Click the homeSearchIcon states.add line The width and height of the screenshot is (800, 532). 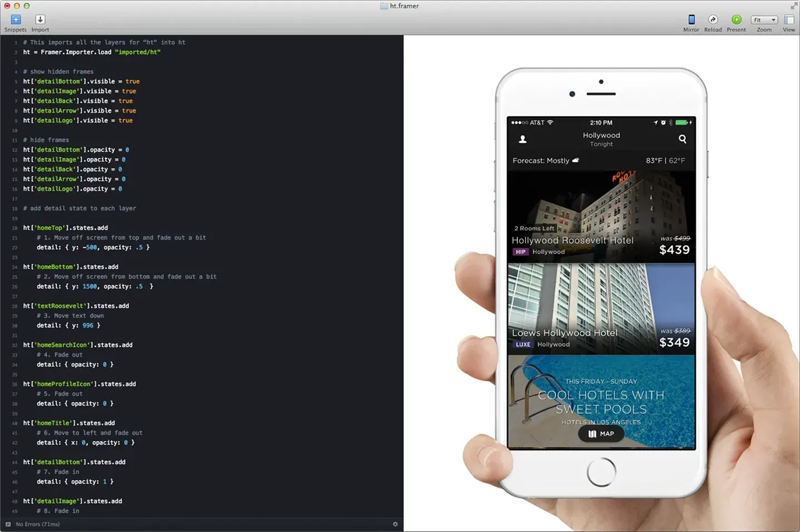click(x=78, y=345)
